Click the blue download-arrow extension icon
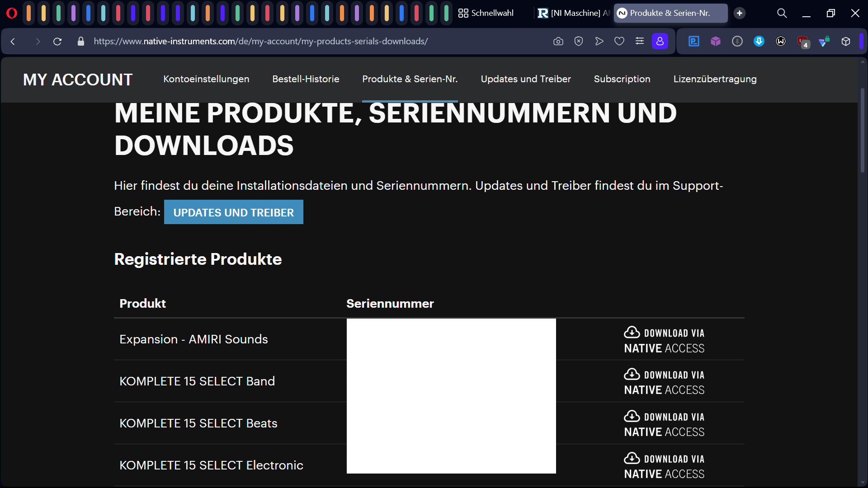 pyautogui.click(x=759, y=42)
